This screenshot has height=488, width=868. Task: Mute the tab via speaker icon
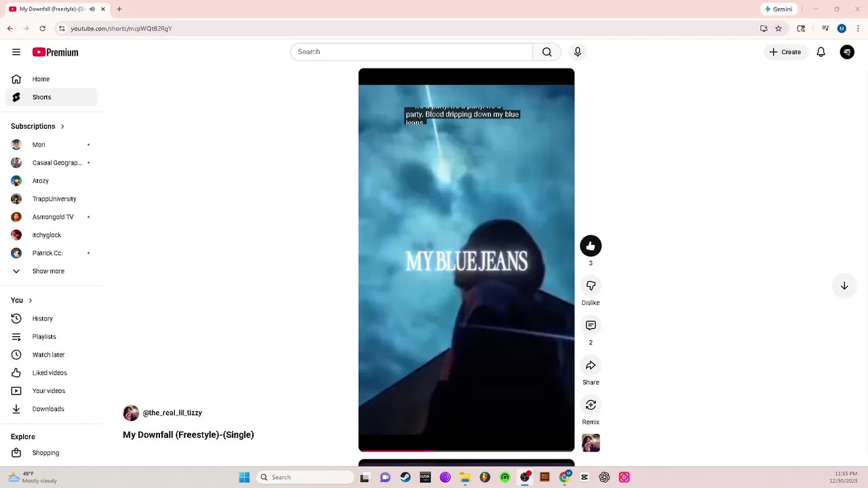click(92, 9)
